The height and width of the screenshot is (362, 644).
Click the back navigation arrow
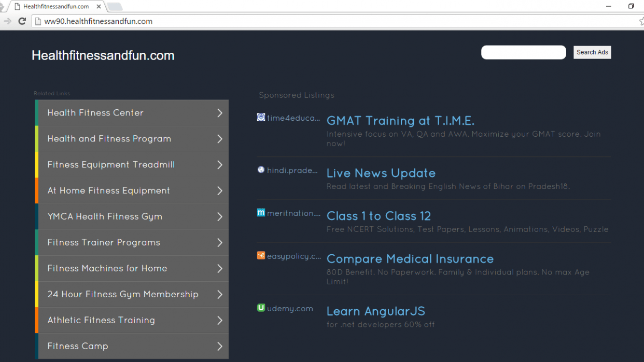(7, 21)
